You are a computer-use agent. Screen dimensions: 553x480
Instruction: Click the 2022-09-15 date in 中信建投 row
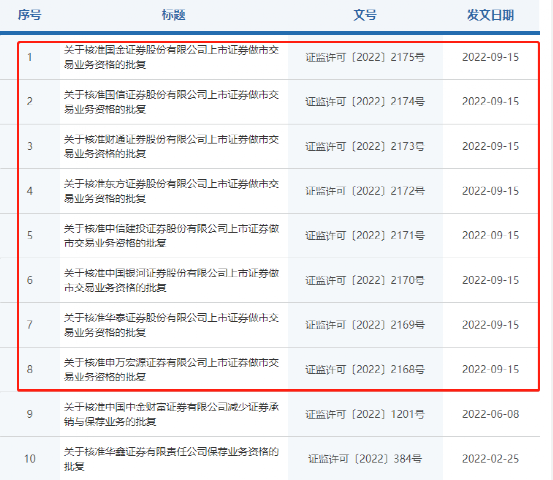click(491, 236)
